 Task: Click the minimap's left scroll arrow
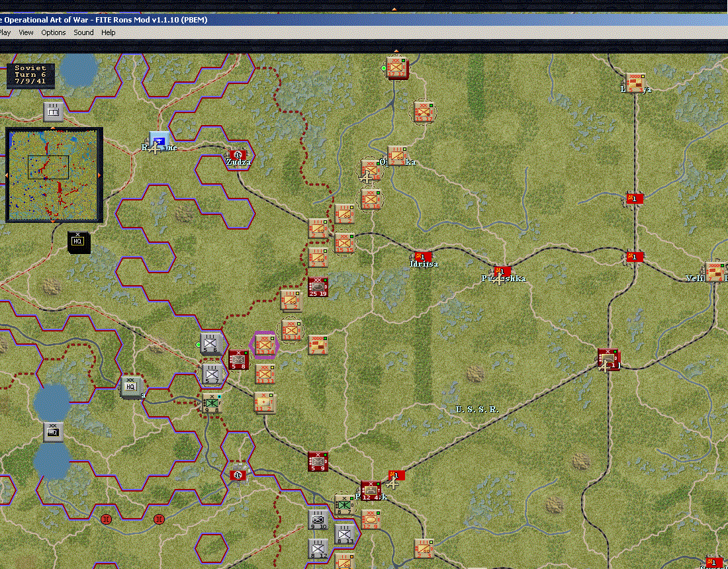7,175
